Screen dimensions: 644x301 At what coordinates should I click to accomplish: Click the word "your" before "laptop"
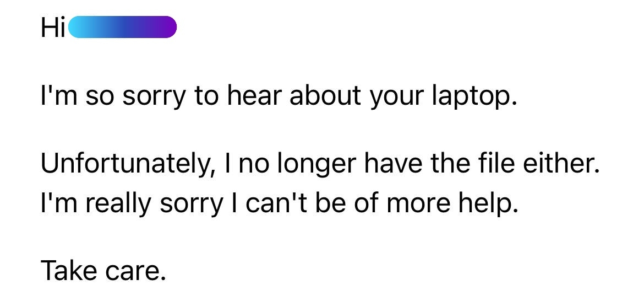pyautogui.click(x=395, y=96)
